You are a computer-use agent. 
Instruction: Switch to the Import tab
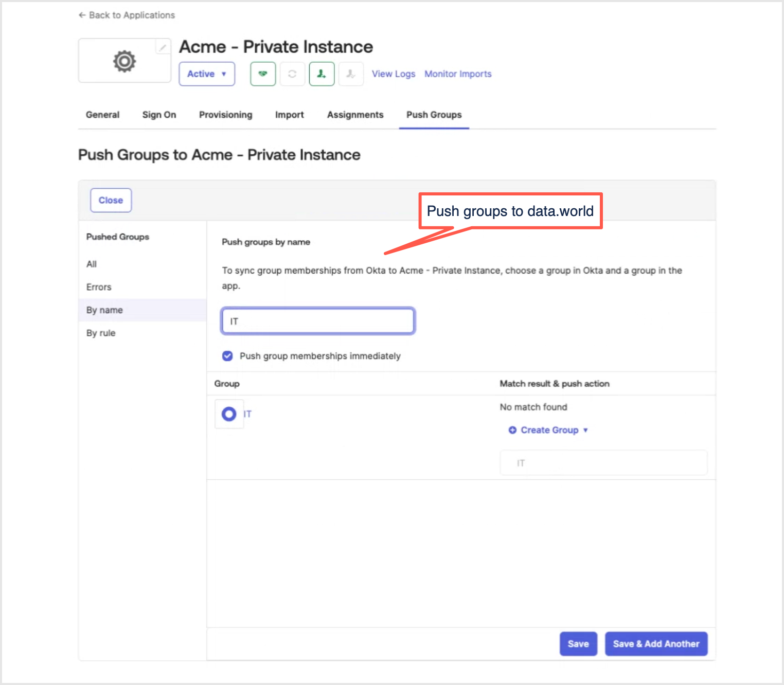[290, 115]
